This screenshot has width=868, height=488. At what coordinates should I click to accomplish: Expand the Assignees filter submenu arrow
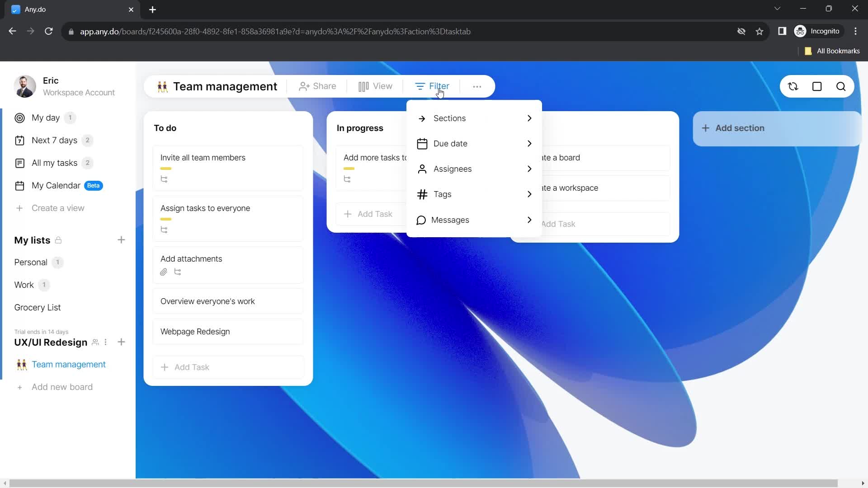click(529, 169)
